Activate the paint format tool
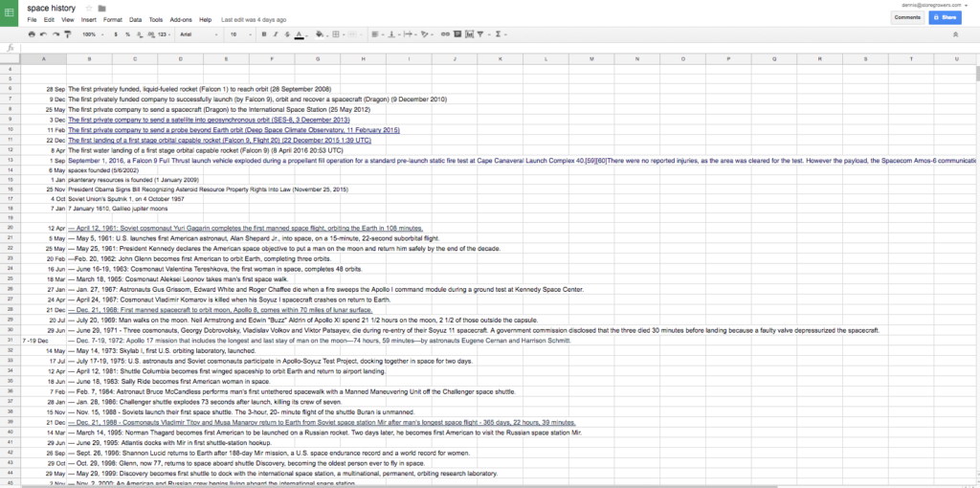The height and width of the screenshot is (488, 980). 68,34
